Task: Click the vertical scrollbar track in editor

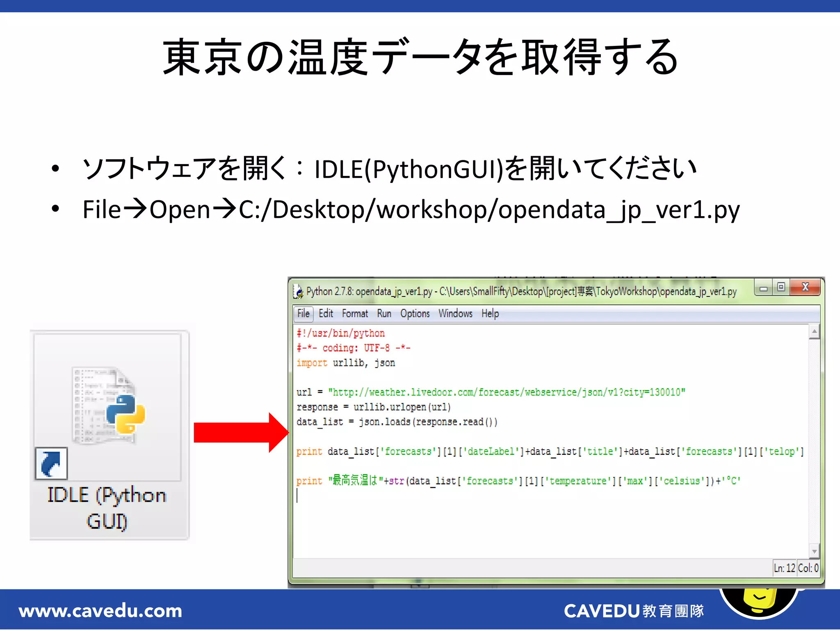Action: click(x=814, y=441)
